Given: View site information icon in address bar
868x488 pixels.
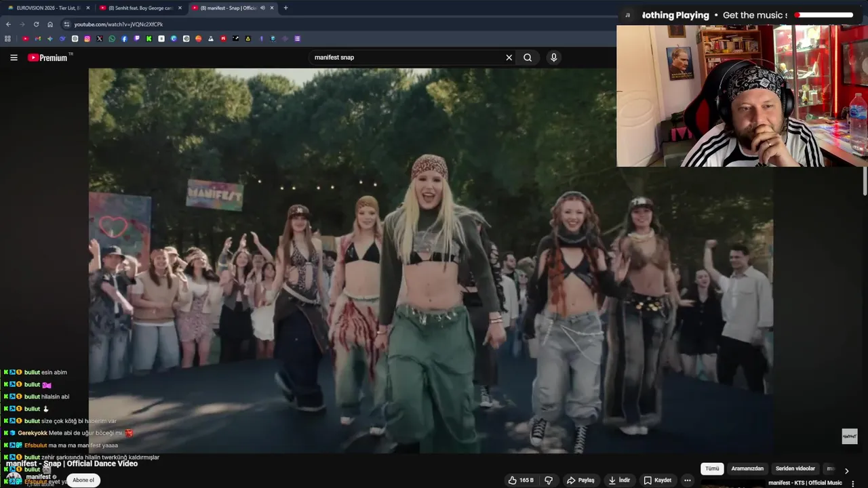Looking at the screenshot, I should [66, 24].
